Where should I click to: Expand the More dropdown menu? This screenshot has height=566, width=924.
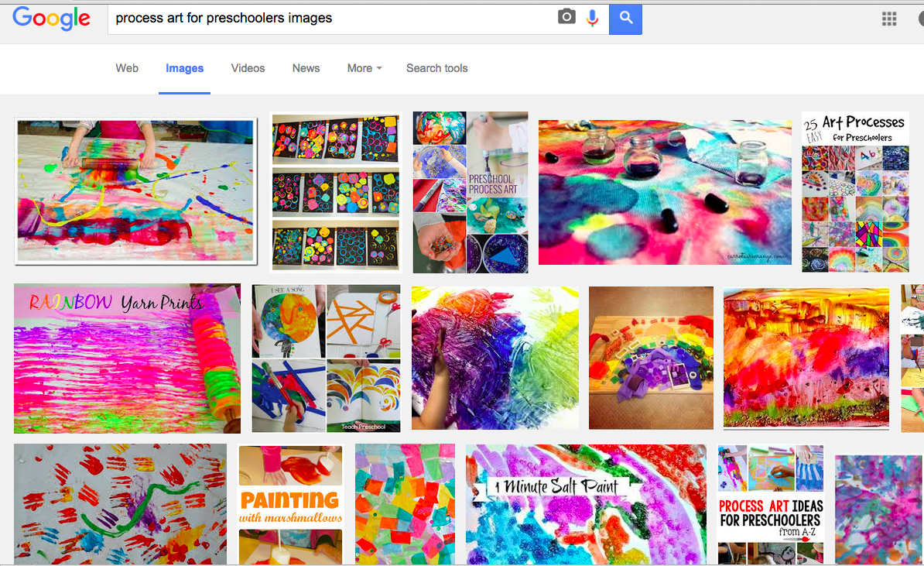coord(364,68)
